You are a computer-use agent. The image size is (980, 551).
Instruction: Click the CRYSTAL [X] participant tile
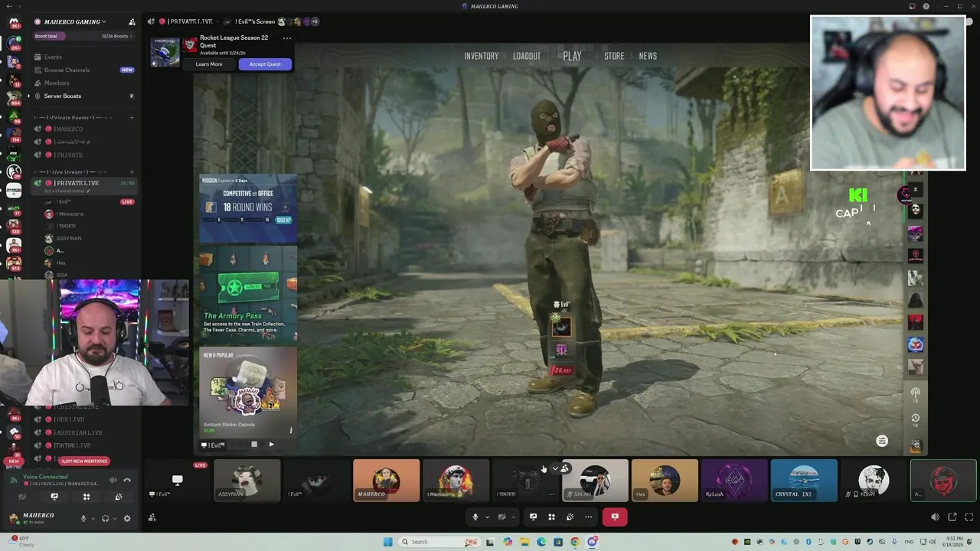tap(804, 481)
